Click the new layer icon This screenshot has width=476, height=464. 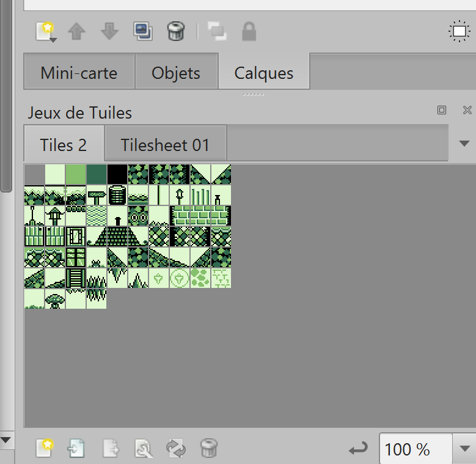[45, 31]
